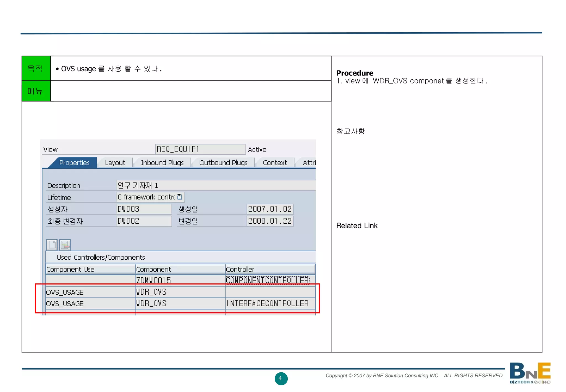Click the Related Link heading
Screen dimensions: 566x392
point(357,226)
